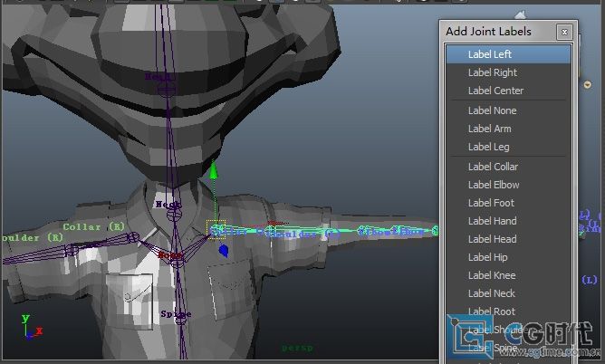Choose the Label Hand item

508,221
